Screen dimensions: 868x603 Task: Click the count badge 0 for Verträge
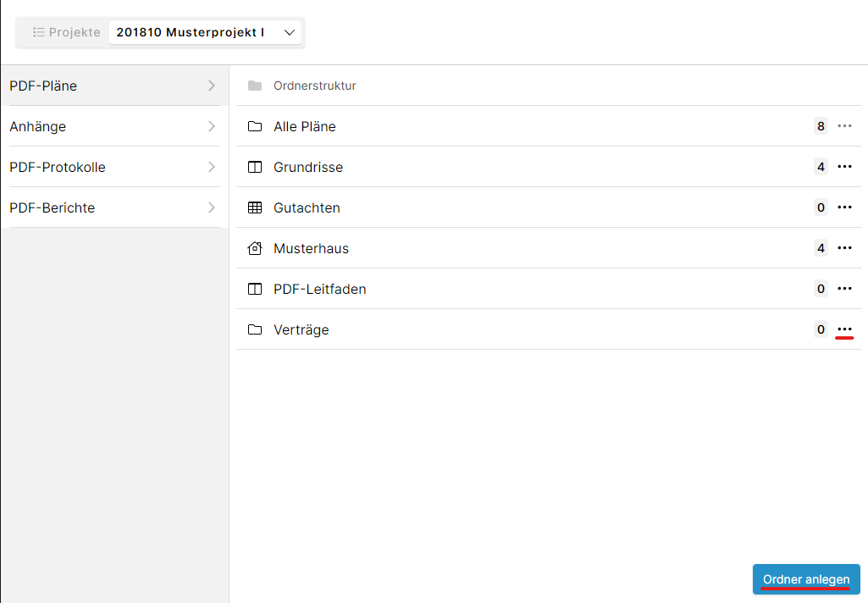click(821, 329)
